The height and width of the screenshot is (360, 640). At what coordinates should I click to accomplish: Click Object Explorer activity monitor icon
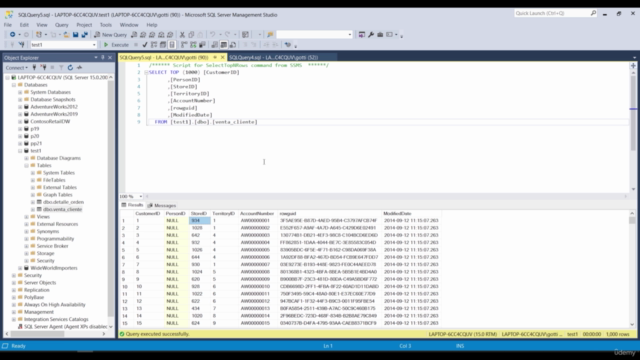tap(79, 67)
